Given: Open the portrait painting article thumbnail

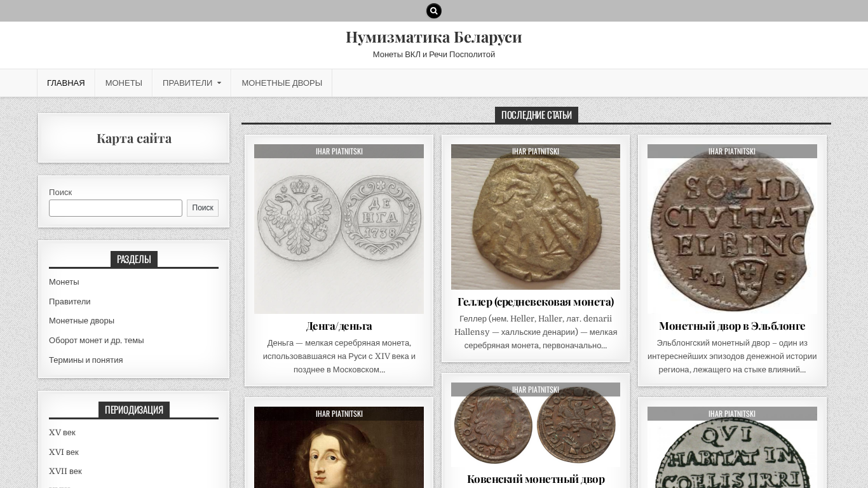Looking at the screenshot, I should [339, 447].
